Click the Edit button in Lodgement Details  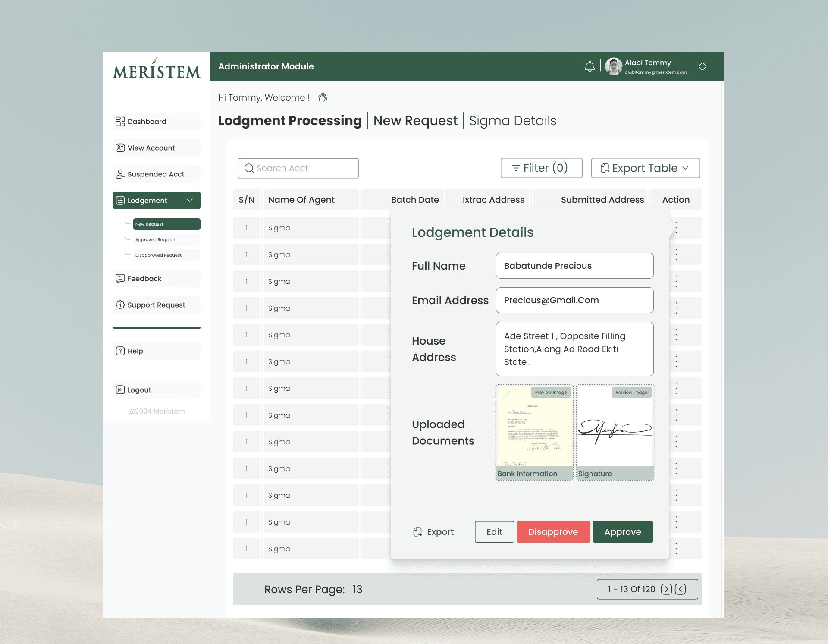tap(494, 532)
